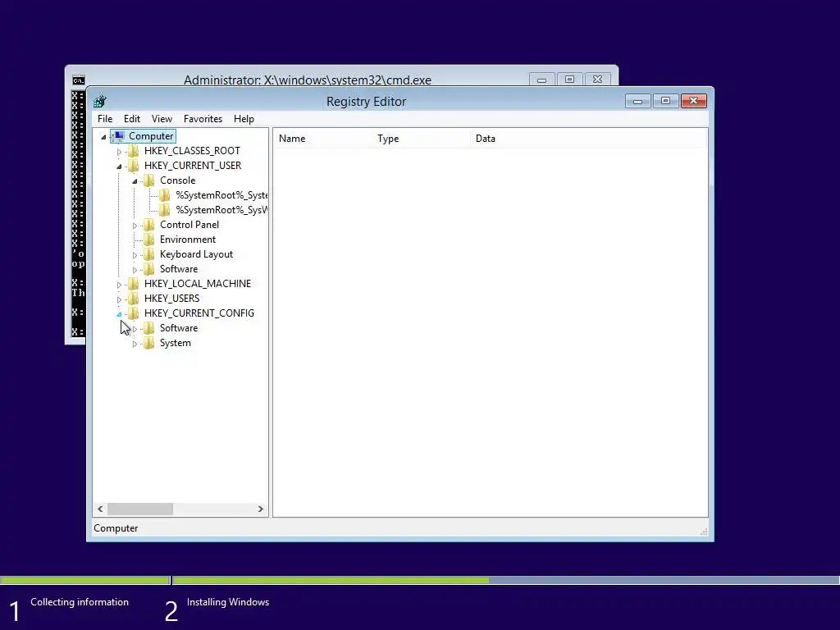Select the Environment key label
Viewport: 840px width, 630px height.
pyautogui.click(x=188, y=240)
